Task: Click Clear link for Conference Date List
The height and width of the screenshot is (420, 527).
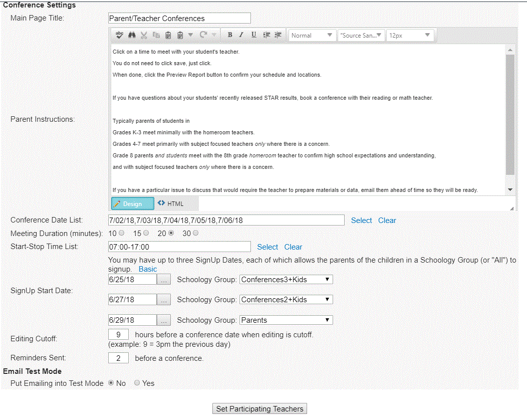Action: [x=387, y=221]
